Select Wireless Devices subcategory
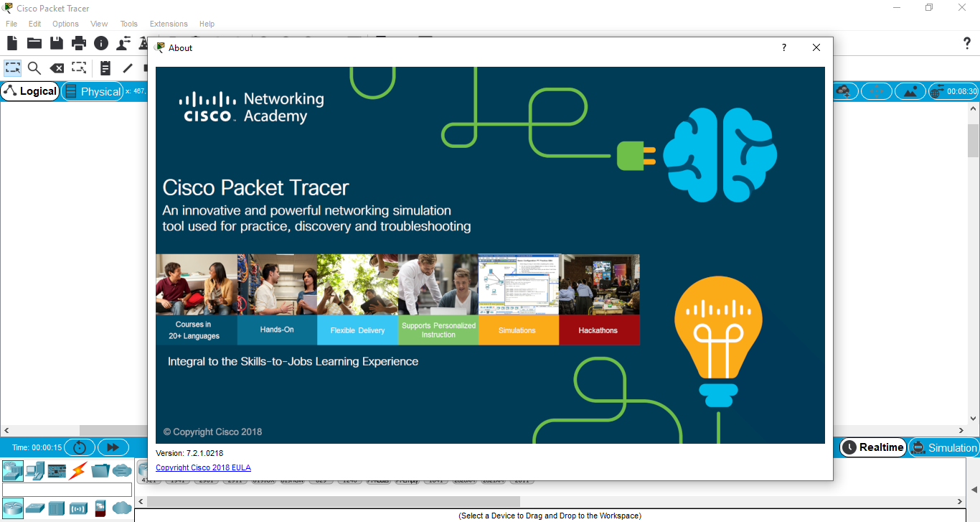980x522 pixels. tap(78, 508)
